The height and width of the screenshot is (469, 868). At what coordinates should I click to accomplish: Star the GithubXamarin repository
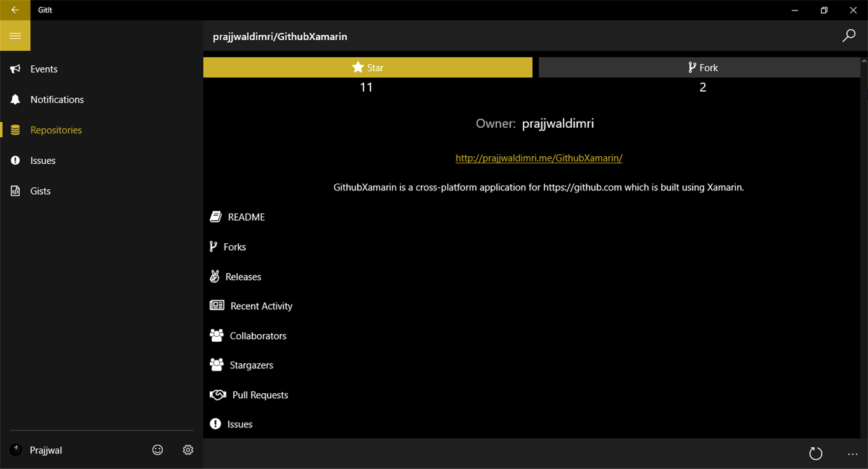coord(367,67)
